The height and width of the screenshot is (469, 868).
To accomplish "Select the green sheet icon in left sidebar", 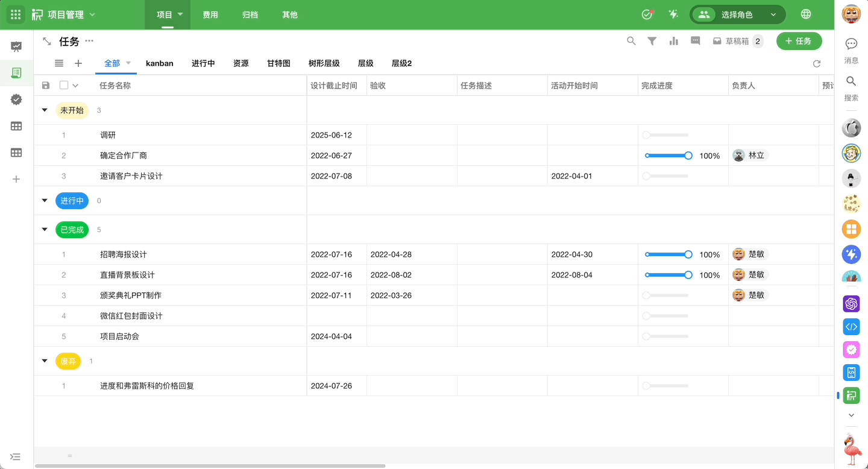I will coord(16,73).
